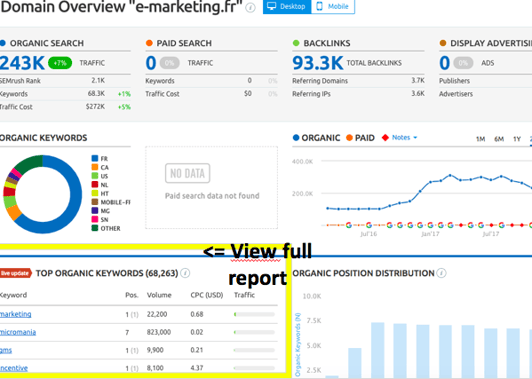The width and height of the screenshot is (532, 379).
Task: Switch to Mobile view
Action: pyautogui.click(x=333, y=6)
